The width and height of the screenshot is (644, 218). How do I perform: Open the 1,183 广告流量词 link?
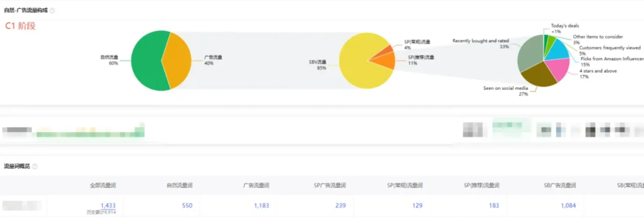click(261, 205)
